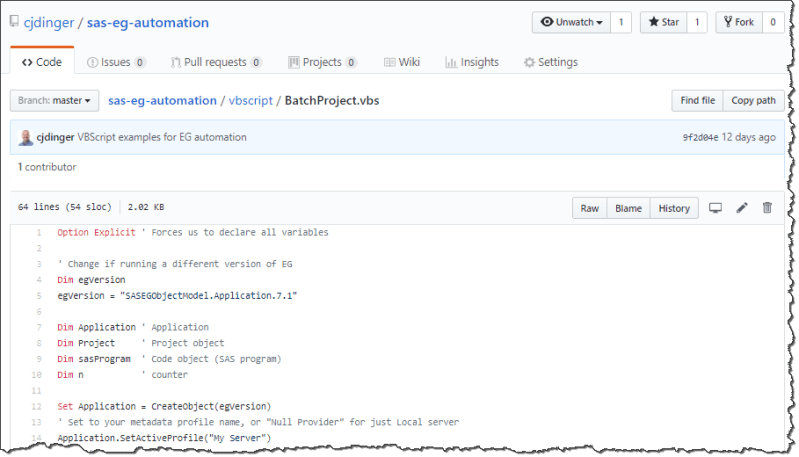Screen dimensions: 799x457
Task: Switch to the Issues tab
Action: (116, 62)
